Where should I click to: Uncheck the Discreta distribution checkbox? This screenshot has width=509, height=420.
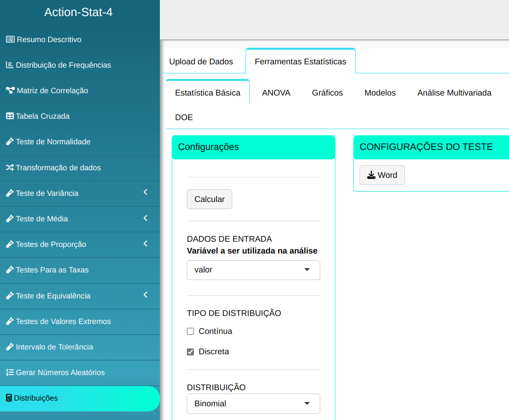tap(191, 352)
